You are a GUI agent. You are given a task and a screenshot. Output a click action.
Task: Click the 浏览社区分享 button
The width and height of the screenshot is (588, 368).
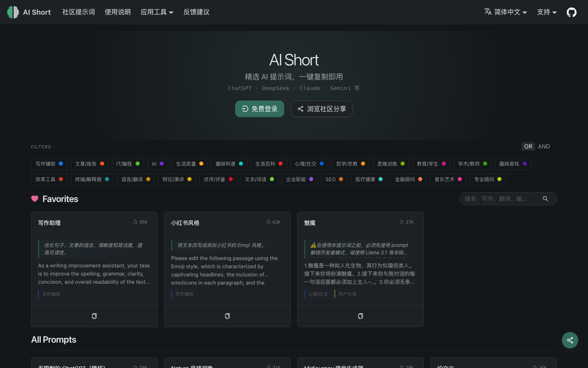click(x=322, y=109)
